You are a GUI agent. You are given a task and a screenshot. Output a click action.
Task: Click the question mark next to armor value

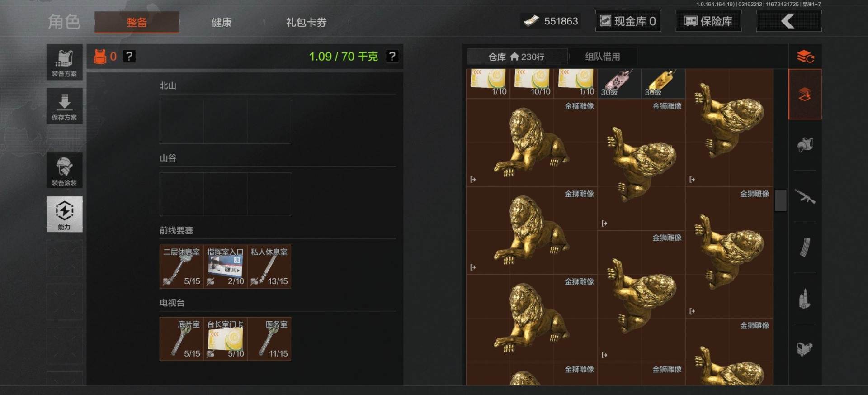coord(129,57)
